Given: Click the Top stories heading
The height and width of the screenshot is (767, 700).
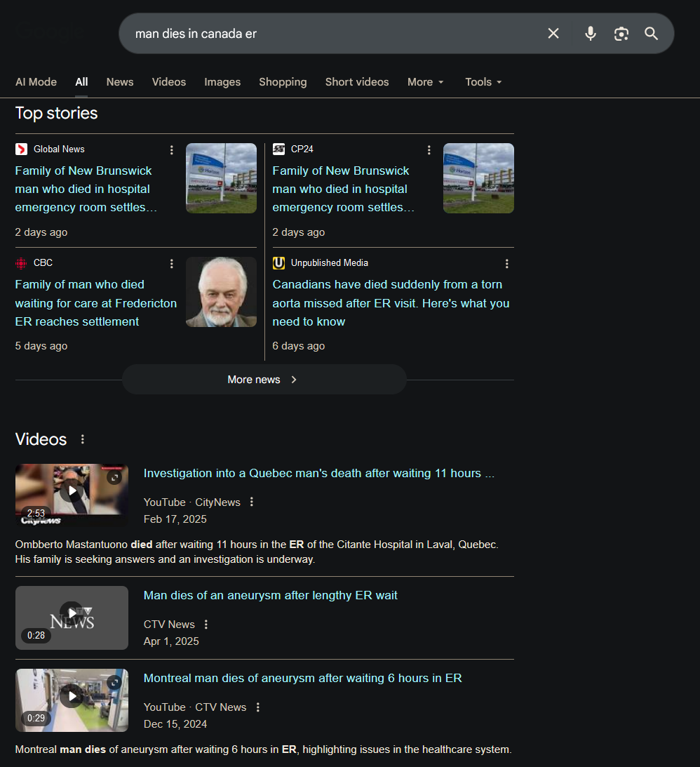Looking at the screenshot, I should tap(56, 113).
